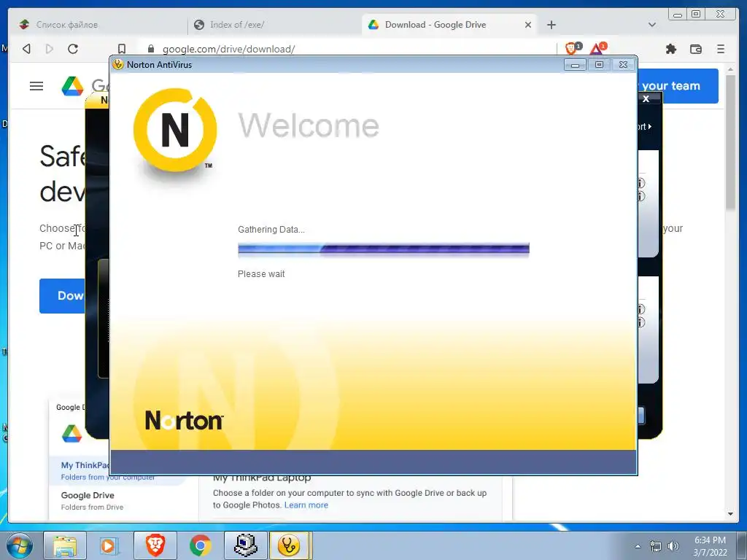The image size is (747, 560).
Task: Open Brave main hamburger menu
Action: [721, 49]
